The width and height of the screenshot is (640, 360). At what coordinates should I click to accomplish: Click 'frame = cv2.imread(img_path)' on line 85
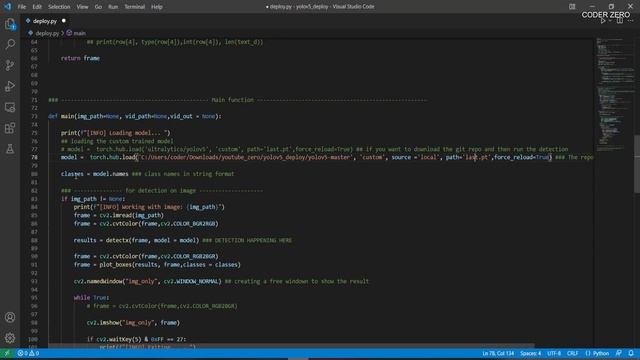[x=118, y=215]
